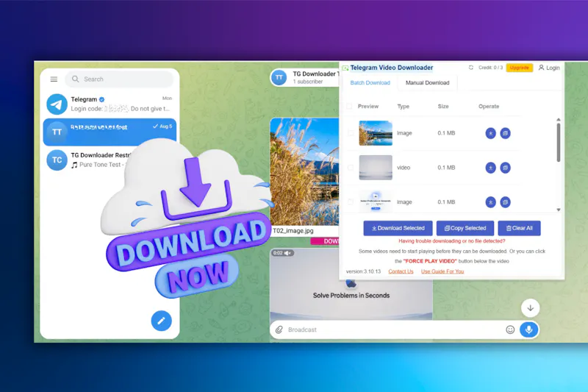Click the attachment paperclip icon
This screenshot has height=392, width=588.
pos(279,329)
